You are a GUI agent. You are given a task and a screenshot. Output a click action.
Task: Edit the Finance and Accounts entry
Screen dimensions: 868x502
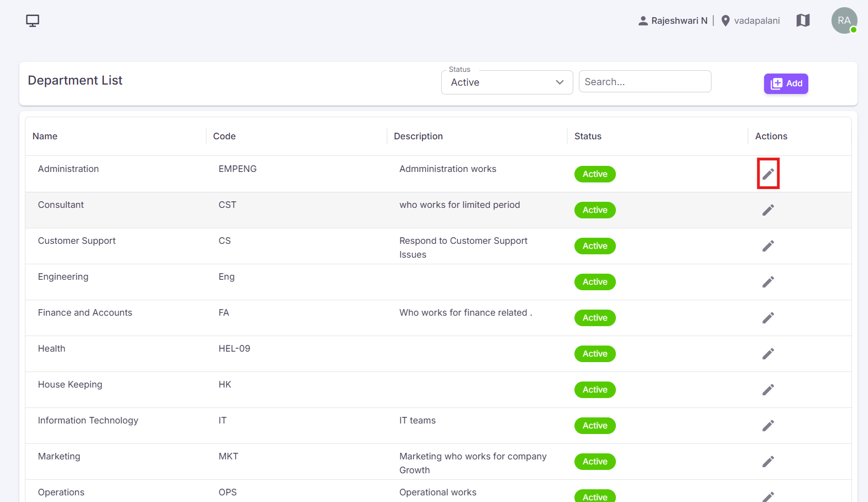coord(768,318)
